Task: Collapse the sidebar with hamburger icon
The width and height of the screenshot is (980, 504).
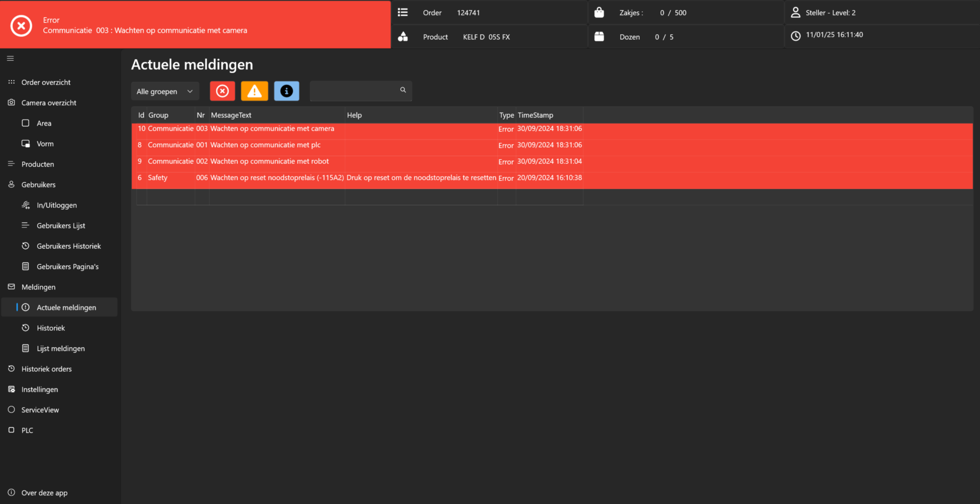Action: tap(10, 59)
